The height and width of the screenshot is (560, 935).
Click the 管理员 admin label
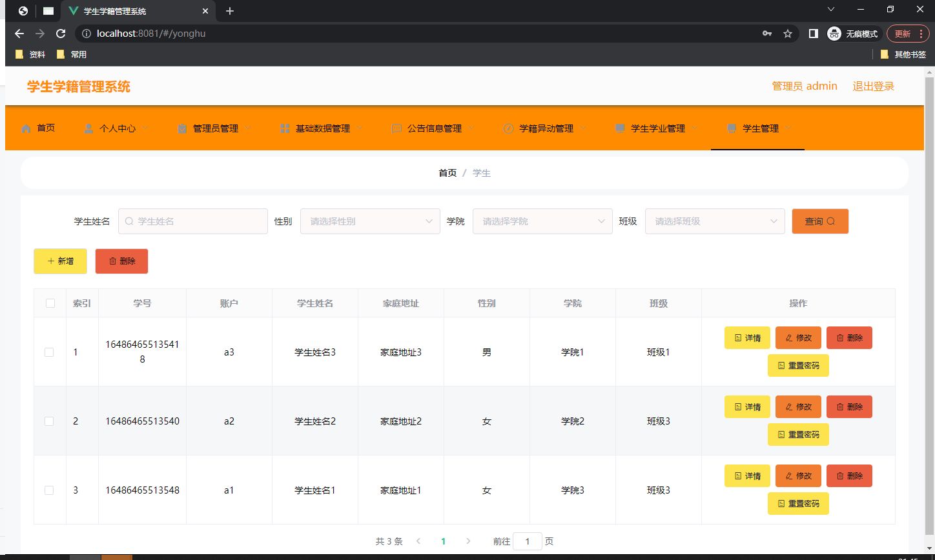pyautogui.click(x=805, y=86)
